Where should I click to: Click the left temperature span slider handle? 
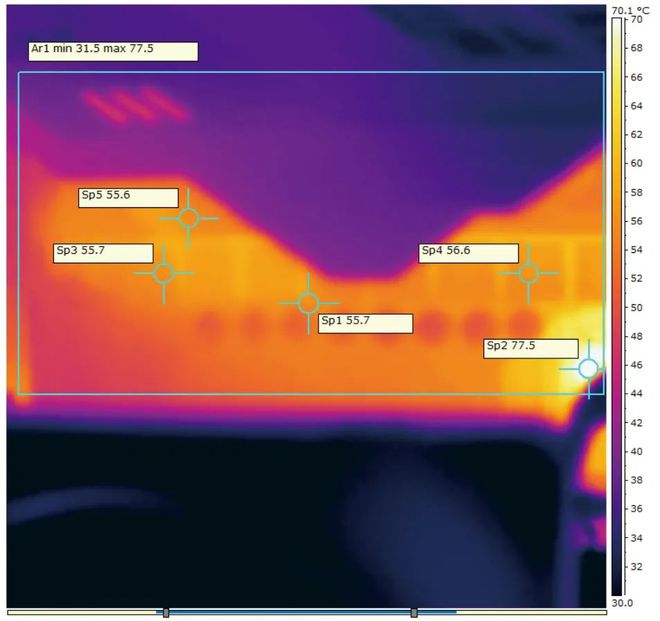(166, 613)
